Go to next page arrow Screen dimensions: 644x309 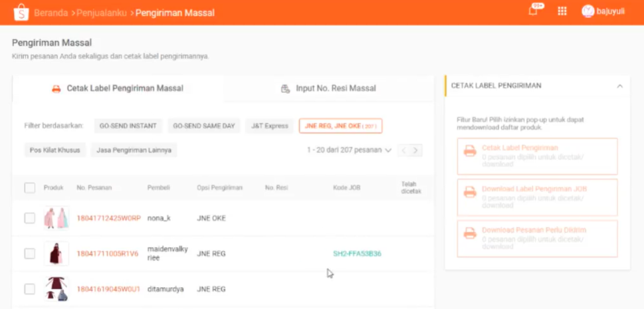click(415, 150)
